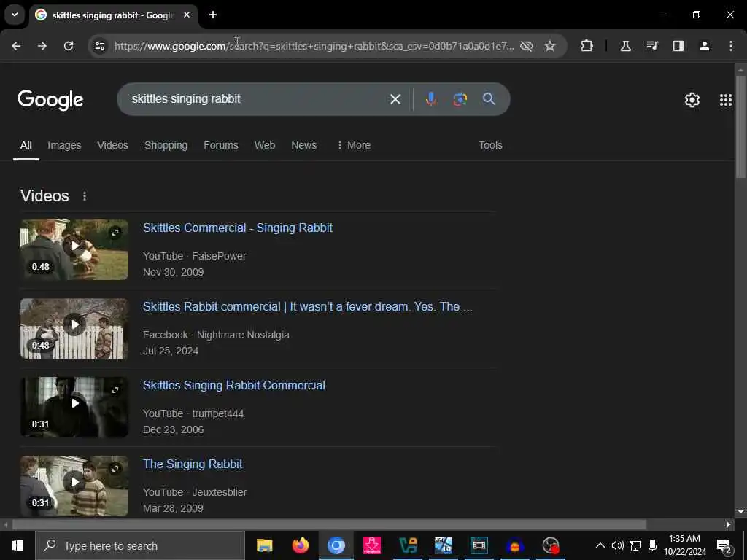
Task: Play the trumpet444 video thumbnail
Action: [x=74, y=407]
